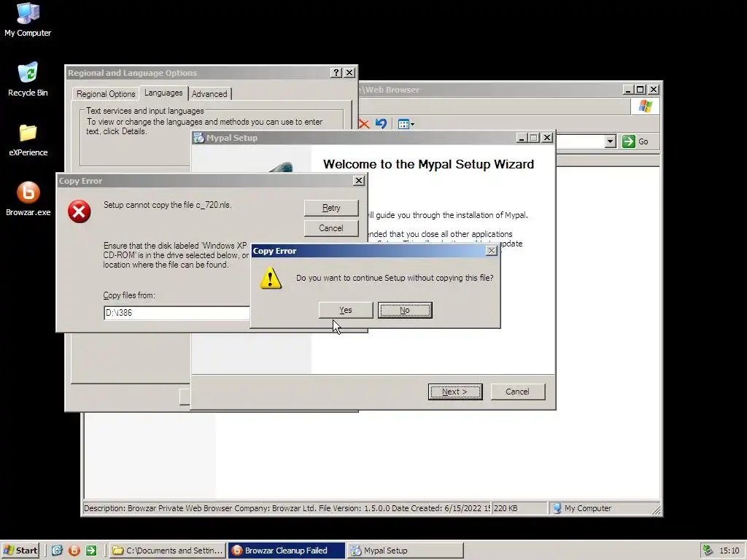Open the eXPerience folder on desktop
Viewport: 747px width, 560px height.
[x=28, y=140]
